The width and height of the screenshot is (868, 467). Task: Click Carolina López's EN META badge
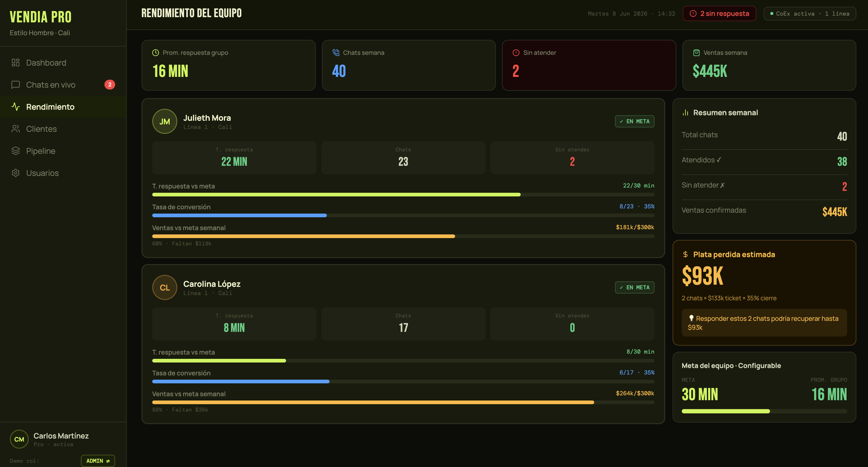tap(635, 288)
